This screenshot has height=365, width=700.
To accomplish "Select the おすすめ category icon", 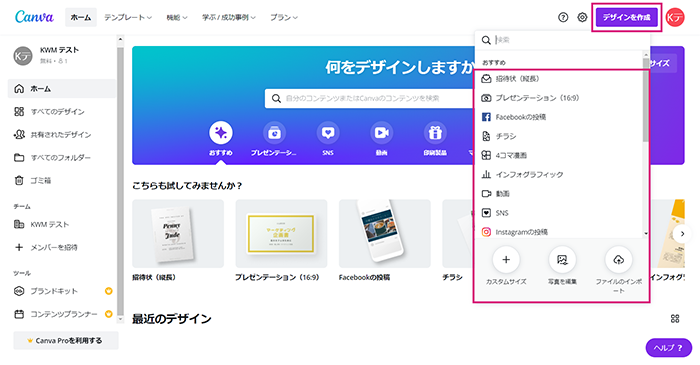I will 221,133.
